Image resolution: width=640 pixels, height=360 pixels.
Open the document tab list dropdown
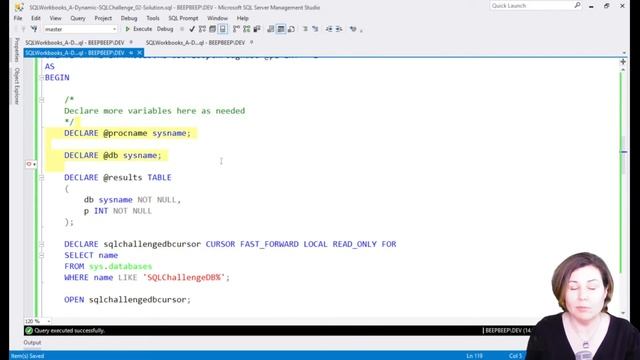tap(624, 53)
